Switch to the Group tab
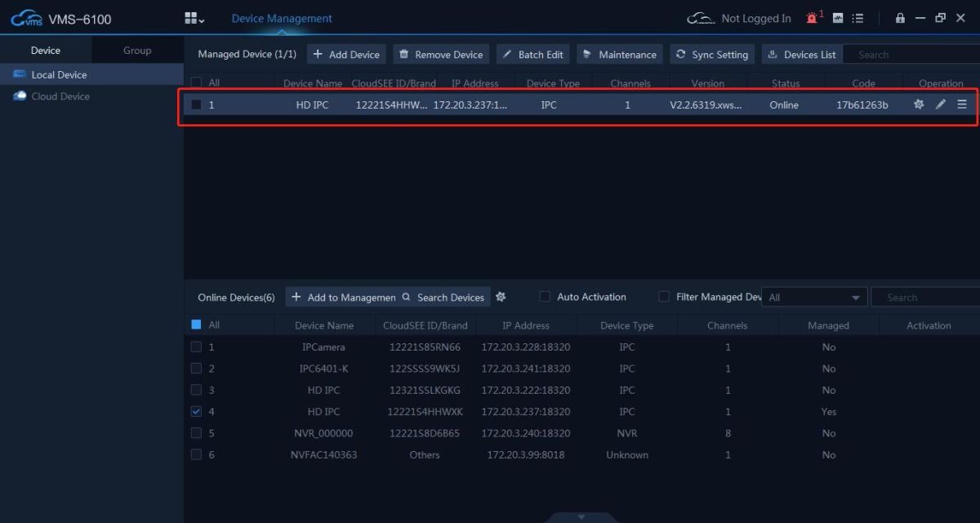Screen dimensions: 980x523 click(x=137, y=51)
